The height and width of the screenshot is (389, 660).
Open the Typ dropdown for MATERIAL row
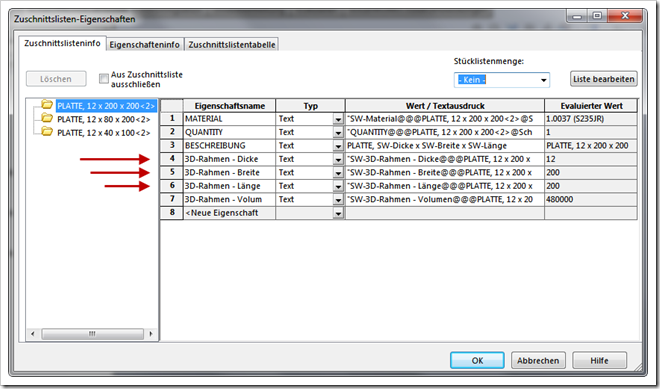click(x=338, y=120)
